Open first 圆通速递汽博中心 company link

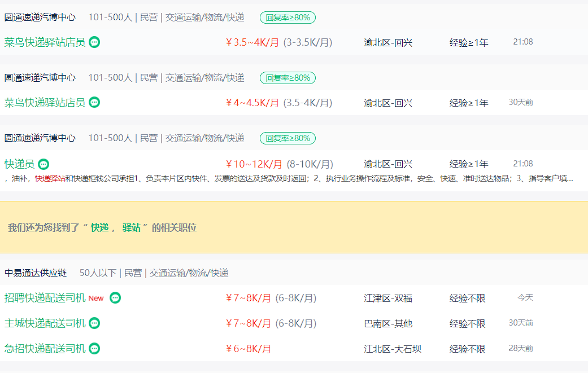pos(40,17)
